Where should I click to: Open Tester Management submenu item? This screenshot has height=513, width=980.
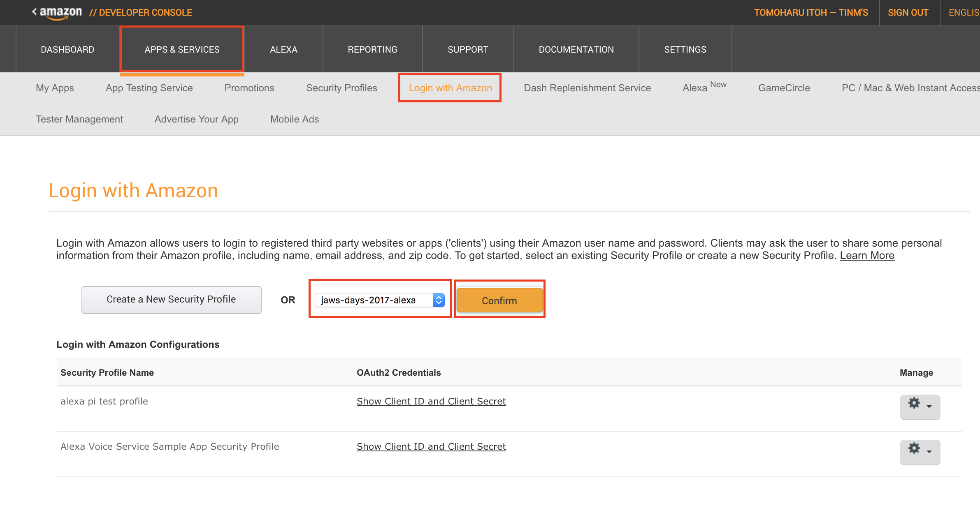click(79, 119)
